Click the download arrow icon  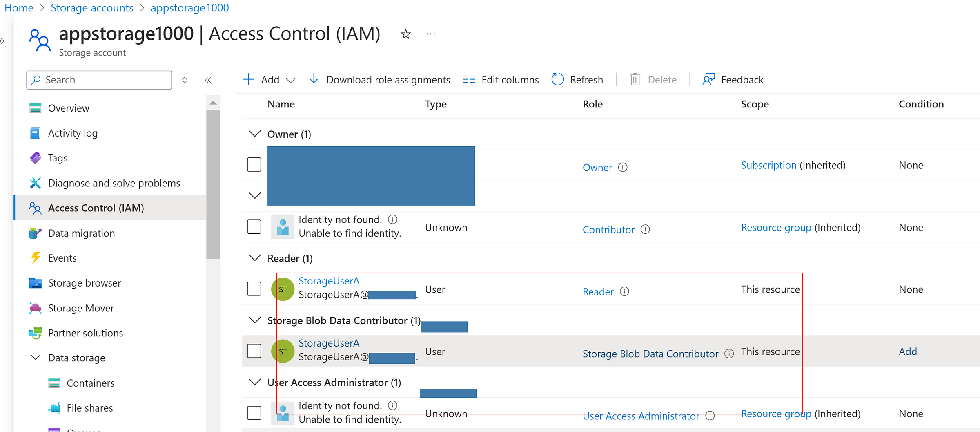coord(314,79)
